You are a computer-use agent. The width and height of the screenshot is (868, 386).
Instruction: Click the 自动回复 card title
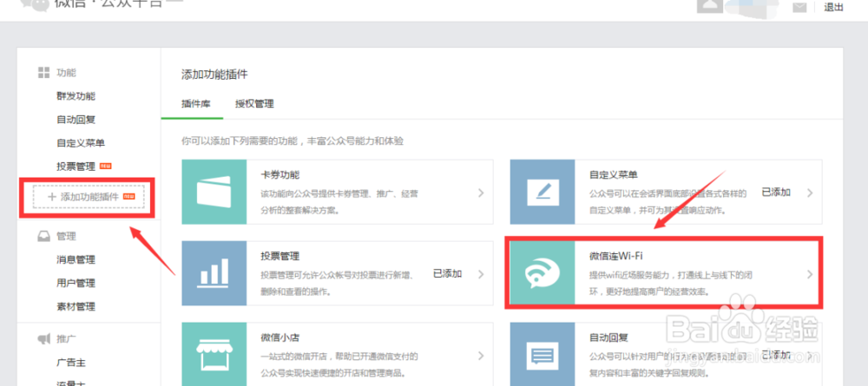(609, 337)
